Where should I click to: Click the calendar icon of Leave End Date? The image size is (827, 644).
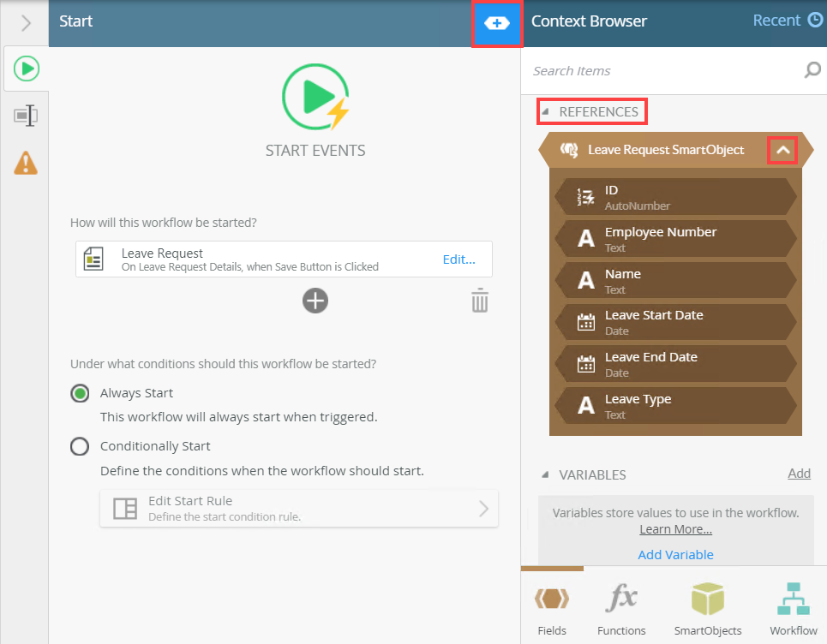585,364
